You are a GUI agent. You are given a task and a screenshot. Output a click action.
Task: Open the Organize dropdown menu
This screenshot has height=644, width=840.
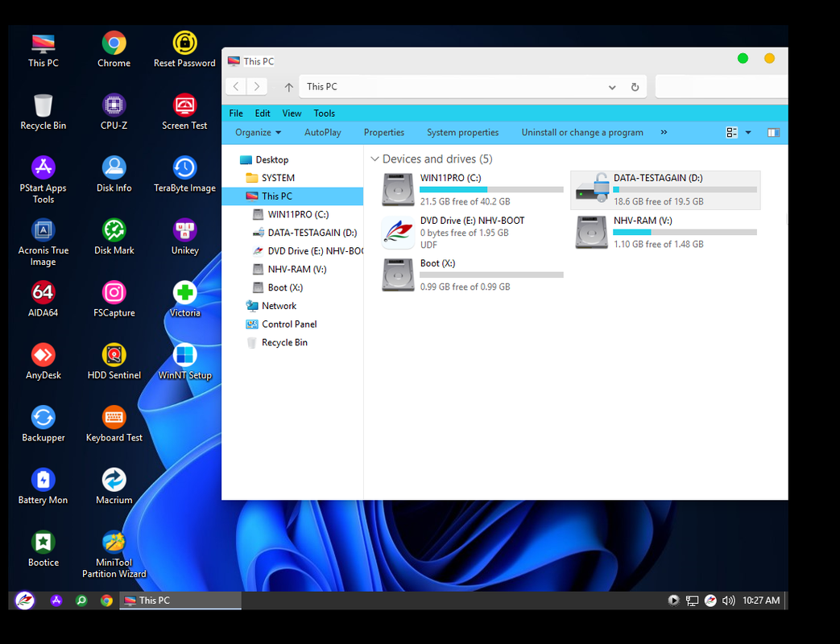click(258, 132)
